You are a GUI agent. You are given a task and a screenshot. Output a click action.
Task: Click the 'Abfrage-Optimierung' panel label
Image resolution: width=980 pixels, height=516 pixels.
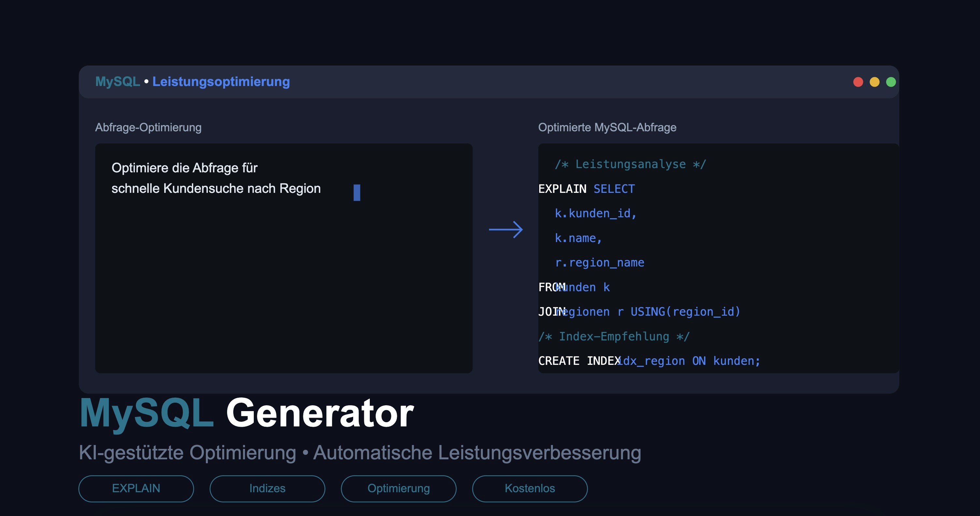click(148, 127)
